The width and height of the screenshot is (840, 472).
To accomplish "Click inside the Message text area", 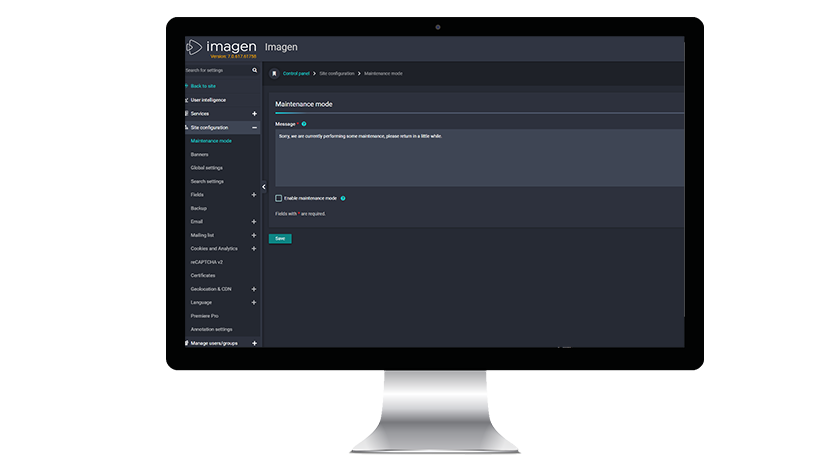I will pyautogui.click(x=479, y=158).
